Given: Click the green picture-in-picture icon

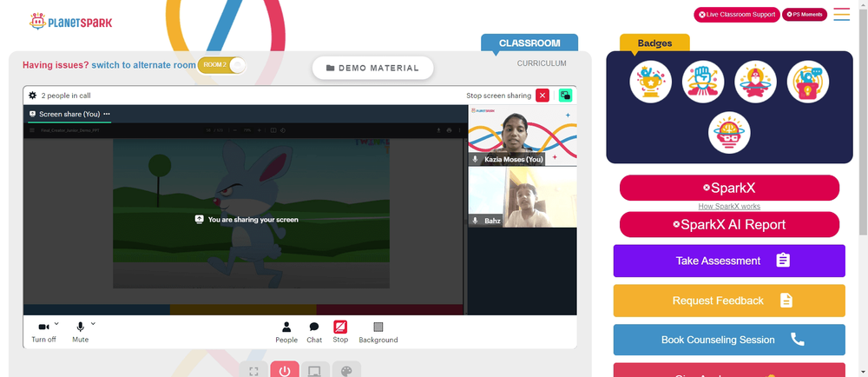Looking at the screenshot, I should [565, 96].
